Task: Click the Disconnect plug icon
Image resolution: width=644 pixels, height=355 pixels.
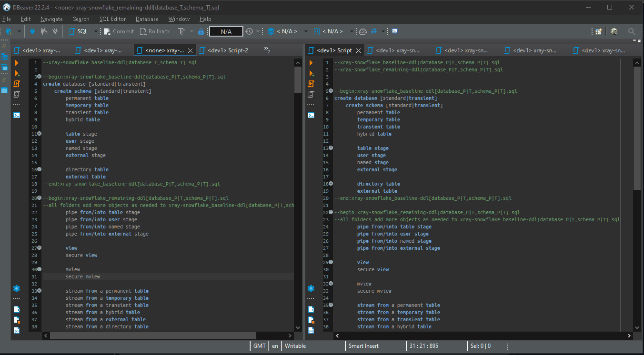Action: tap(56, 31)
